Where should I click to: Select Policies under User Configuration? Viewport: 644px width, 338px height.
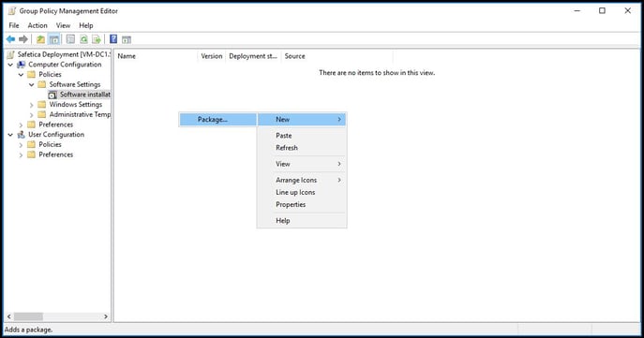click(50, 145)
